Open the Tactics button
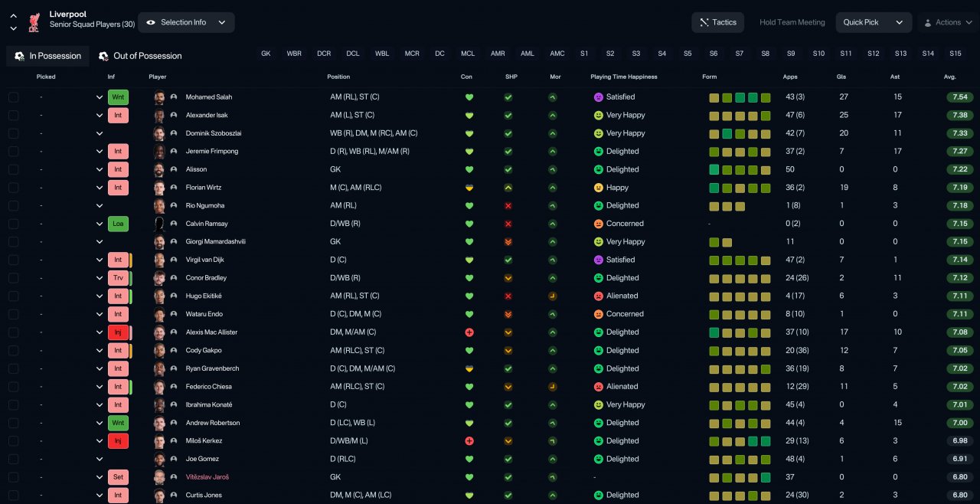The width and height of the screenshot is (980, 504). (x=717, y=22)
